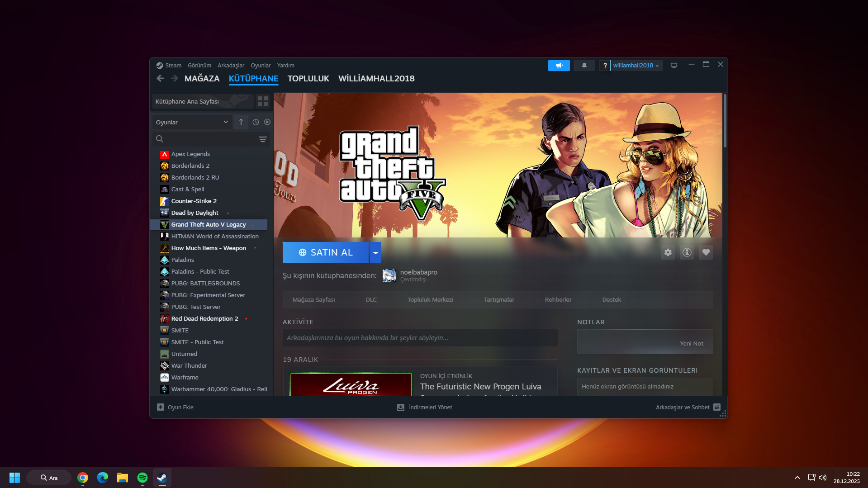Open collections grid view icon

(263, 101)
